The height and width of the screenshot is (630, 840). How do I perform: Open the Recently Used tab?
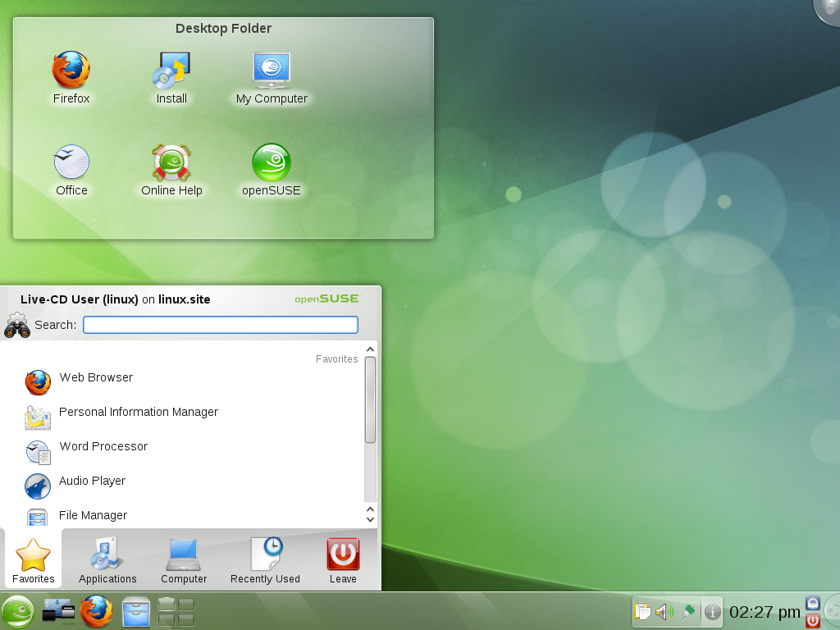pos(264,560)
